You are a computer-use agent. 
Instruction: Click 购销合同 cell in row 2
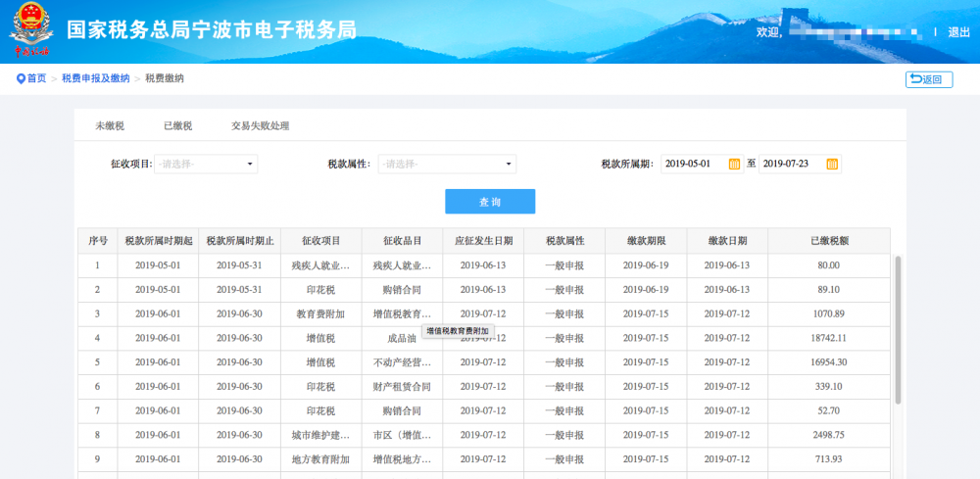point(402,290)
